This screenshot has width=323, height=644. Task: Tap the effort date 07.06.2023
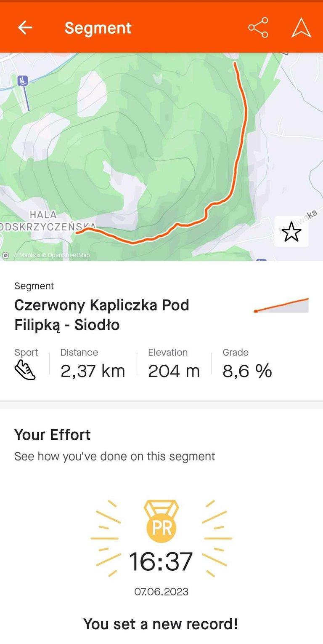tap(161, 591)
